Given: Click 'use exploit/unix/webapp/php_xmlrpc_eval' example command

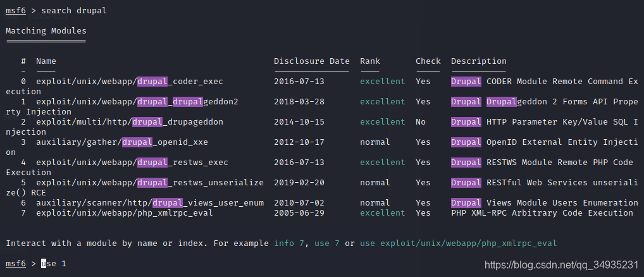Looking at the screenshot, I should [x=459, y=243].
